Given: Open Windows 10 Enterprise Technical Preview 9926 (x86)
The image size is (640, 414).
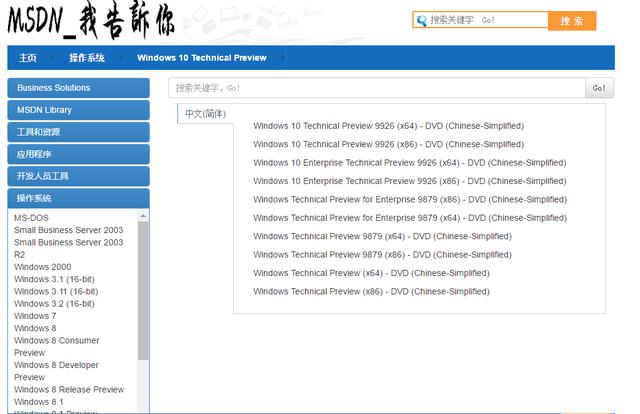Looking at the screenshot, I should [x=409, y=181].
